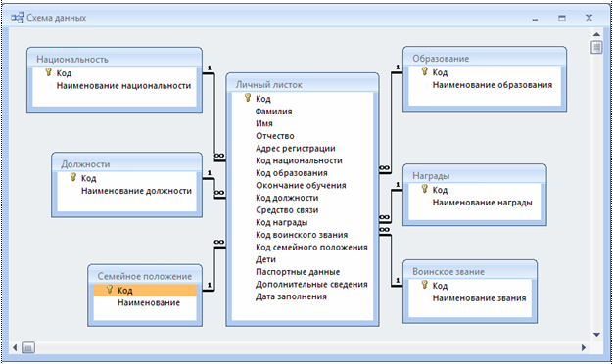Image resolution: width=613 pixels, height=364 pixels.
Task: Select highlighted Код in Семейное положение
Action: (145, 291)
